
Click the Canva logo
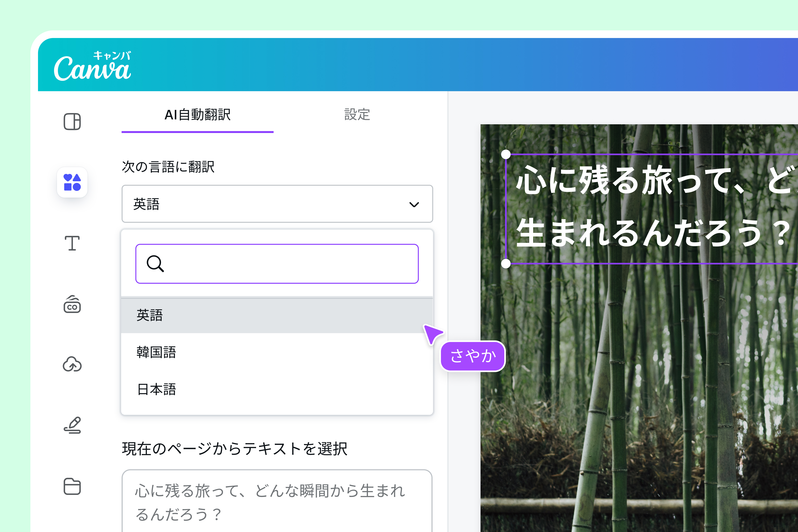(92, 66)
